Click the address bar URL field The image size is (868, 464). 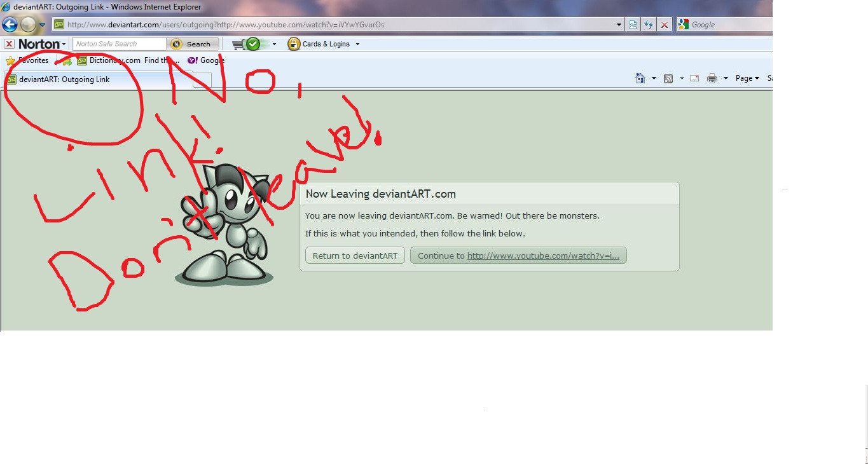tap(338, 25)
